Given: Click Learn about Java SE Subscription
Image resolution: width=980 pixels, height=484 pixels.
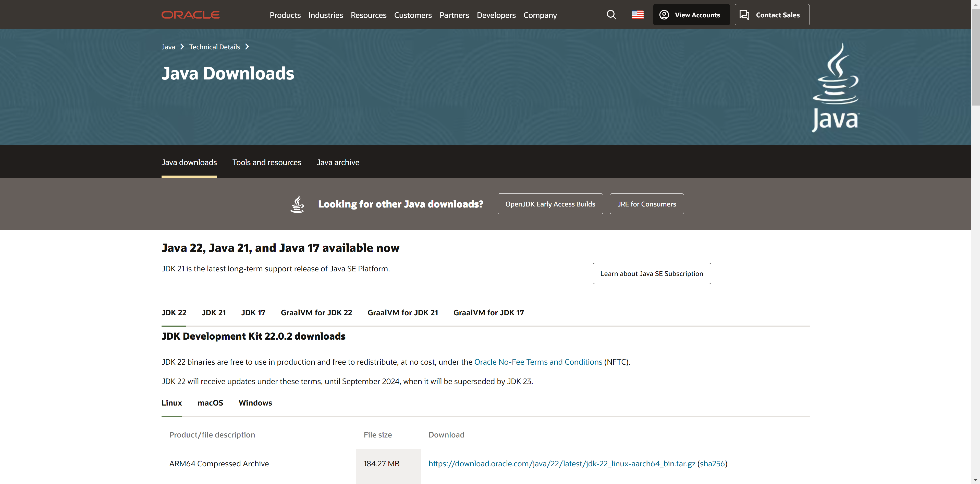Looking at the screenshot, I should [651, 273].
